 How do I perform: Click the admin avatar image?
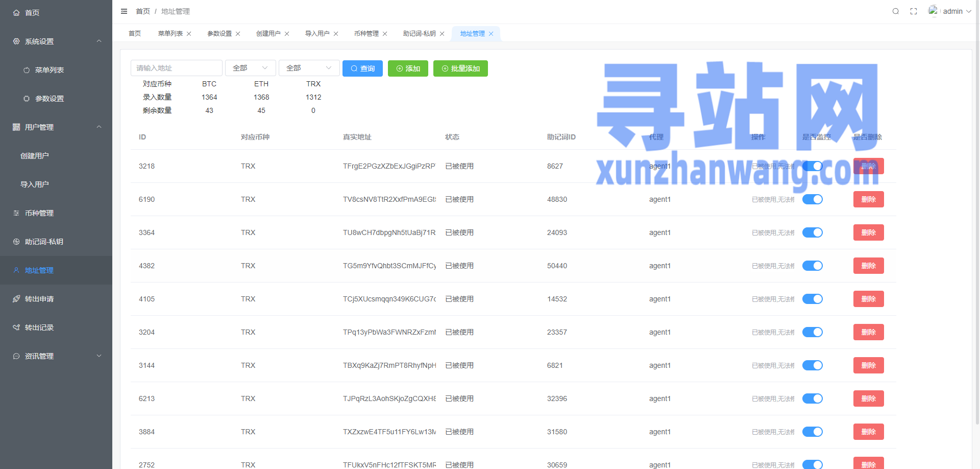coord(933,11)
